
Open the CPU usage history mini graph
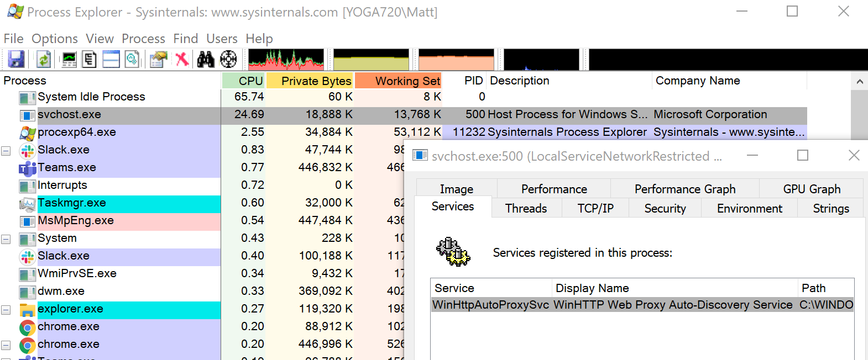286,60
